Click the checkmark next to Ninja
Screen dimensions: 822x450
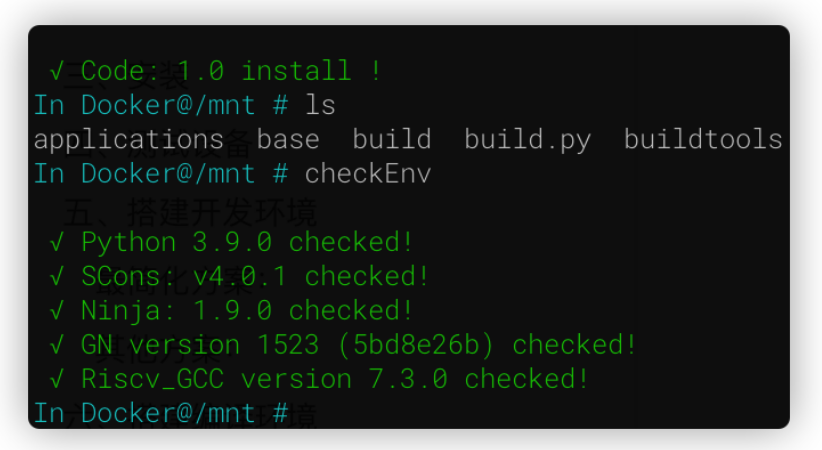click(58, 311)
